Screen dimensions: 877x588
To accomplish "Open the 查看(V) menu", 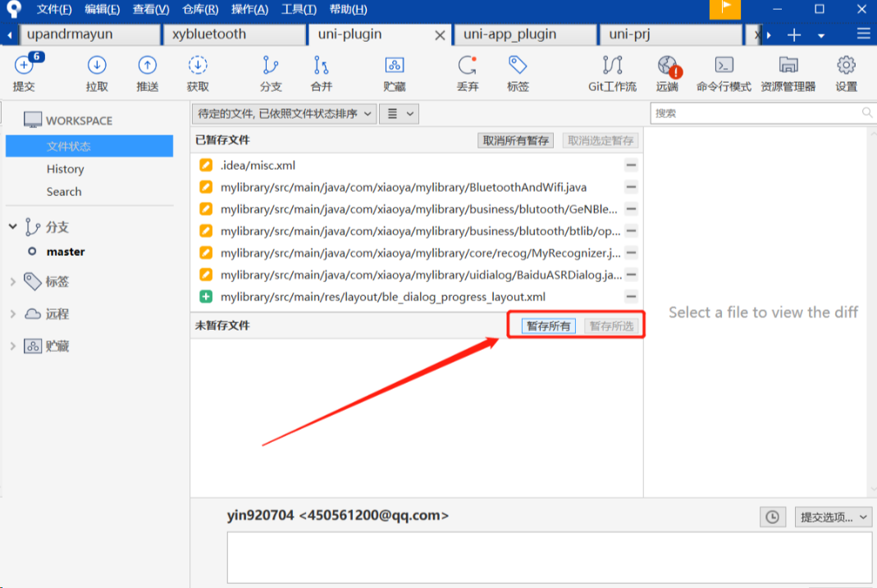I will (150, 10).
